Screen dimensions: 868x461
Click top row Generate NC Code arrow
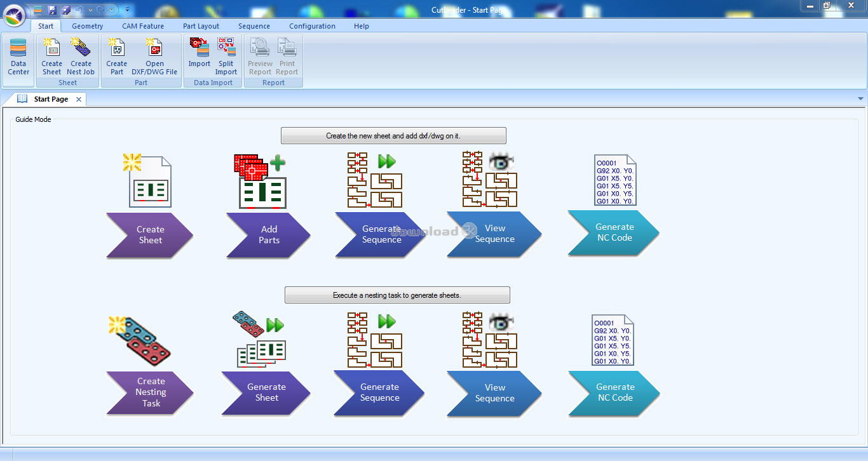[x=614, y=232]
